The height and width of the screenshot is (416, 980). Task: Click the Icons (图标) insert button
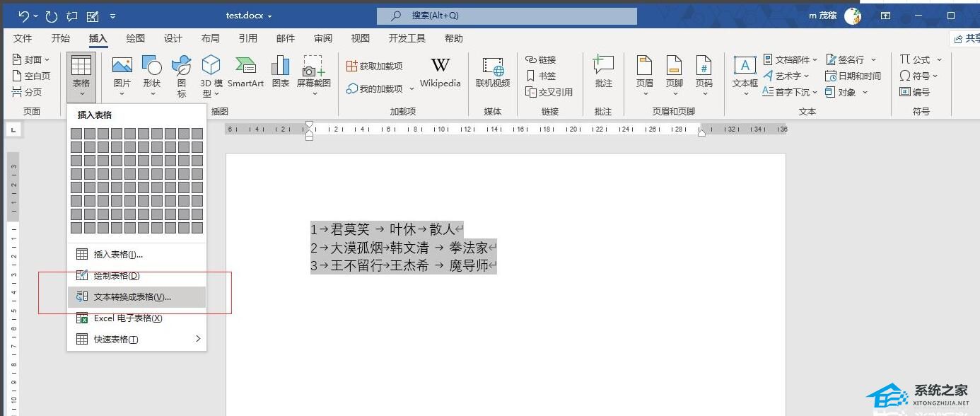click(182, 76)
